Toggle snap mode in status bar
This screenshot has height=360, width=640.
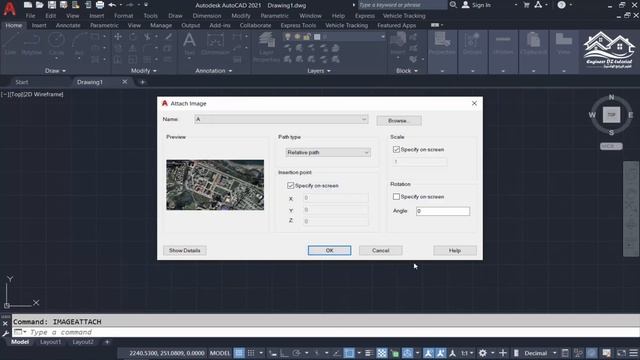[x=251, y=353]
